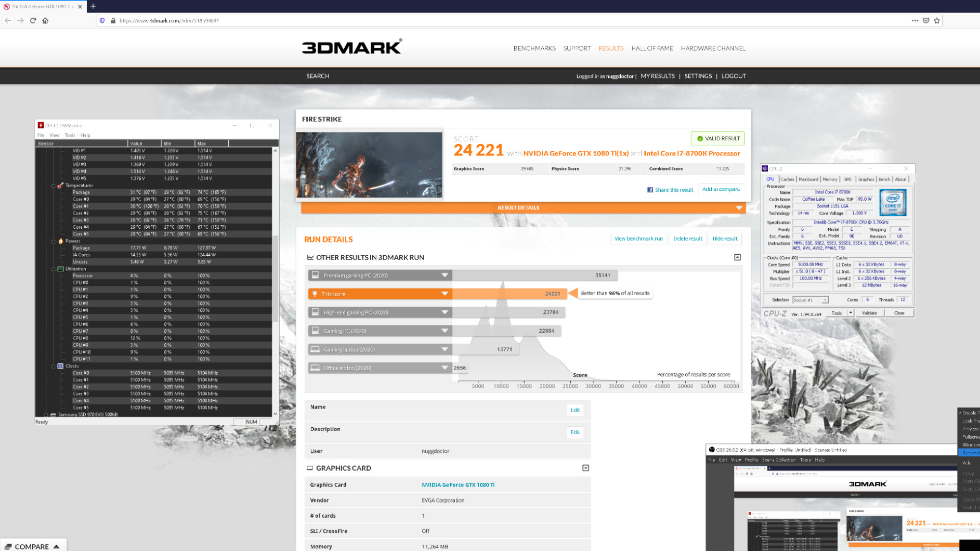Click Hide result
Screen dimensions: 980x551
tap(725, 239)
